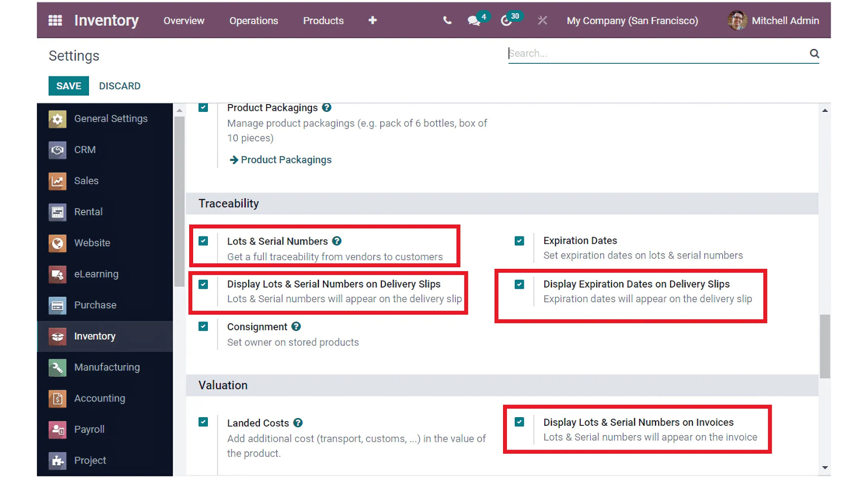Click the search magnifier icon

(814, 53)
